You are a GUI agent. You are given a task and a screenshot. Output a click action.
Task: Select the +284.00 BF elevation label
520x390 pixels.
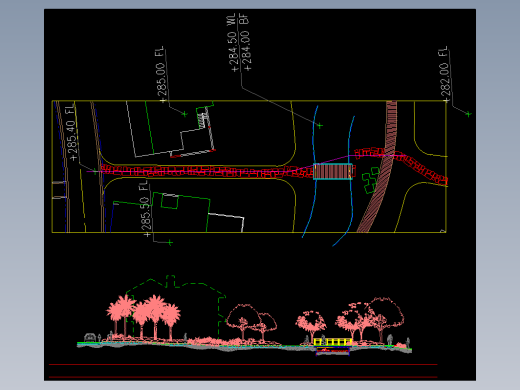[x=246, y=42]
